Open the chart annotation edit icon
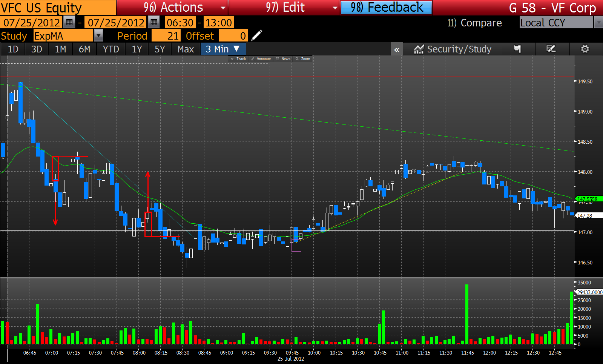The image size is (603, 364). (551, 49)
